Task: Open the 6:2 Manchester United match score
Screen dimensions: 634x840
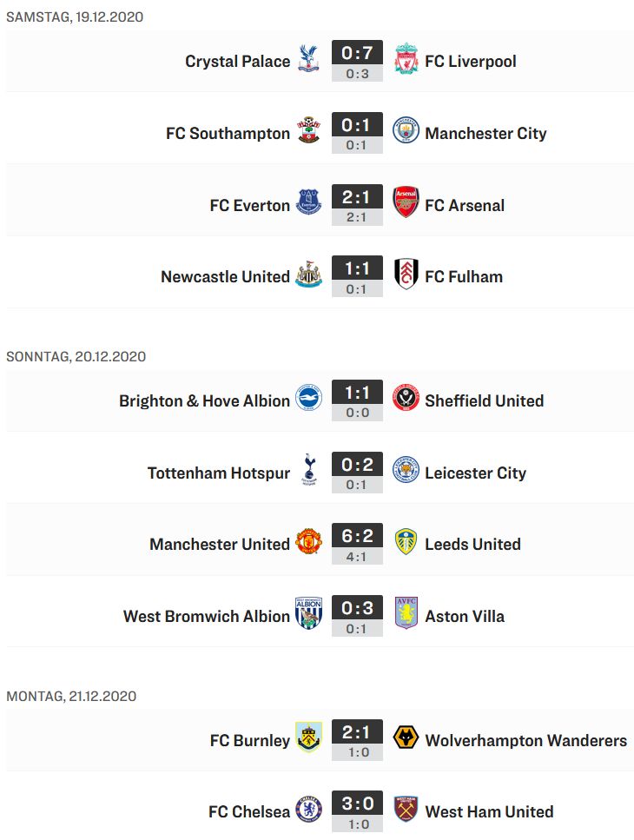Action: point(357,543)
